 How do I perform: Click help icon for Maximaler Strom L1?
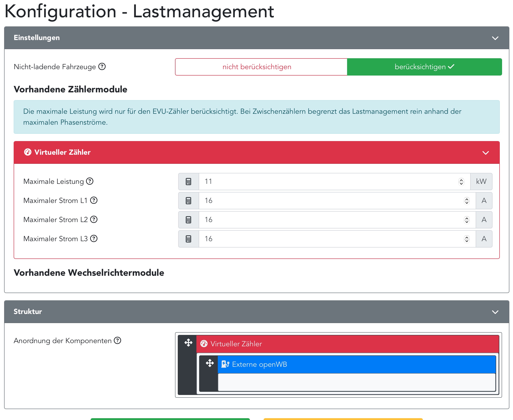point(94,200)
